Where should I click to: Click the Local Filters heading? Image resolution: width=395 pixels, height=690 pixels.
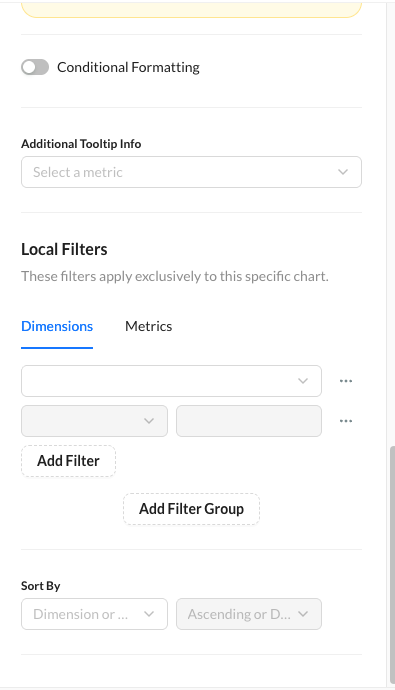tap(64, 249)
